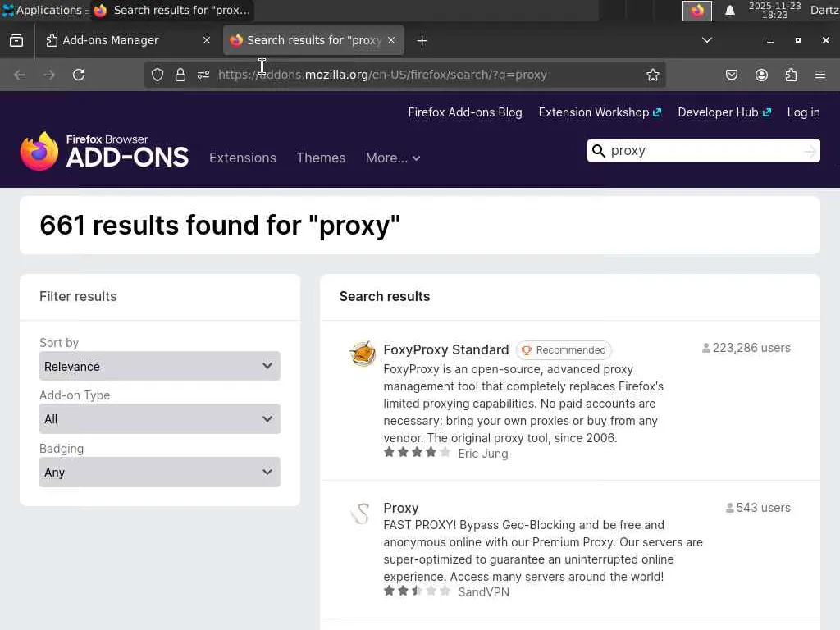Image resolution: width=840 pixels, height=630 pixels.
Task: Open the FoxyProxy Standard result link
Action: click(x=445, y=349)
